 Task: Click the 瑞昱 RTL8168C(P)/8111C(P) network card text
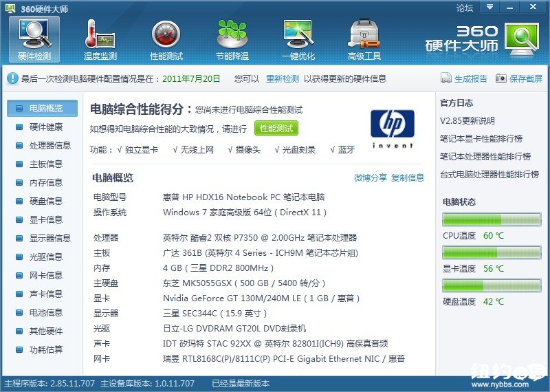click(x=284, y=359)
